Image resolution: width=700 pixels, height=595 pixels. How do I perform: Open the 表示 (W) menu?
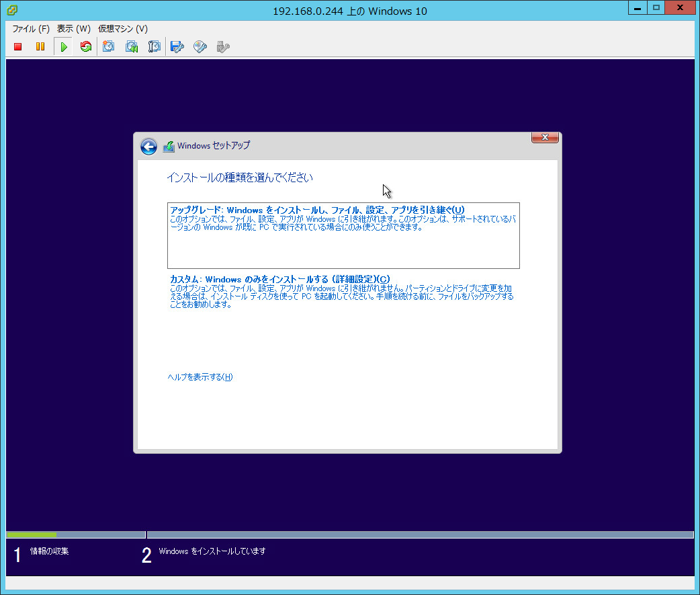click(74, 29)
